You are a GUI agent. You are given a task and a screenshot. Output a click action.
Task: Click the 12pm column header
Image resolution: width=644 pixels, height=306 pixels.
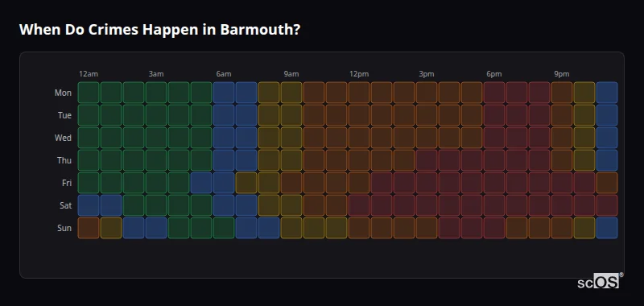point(359,74)
